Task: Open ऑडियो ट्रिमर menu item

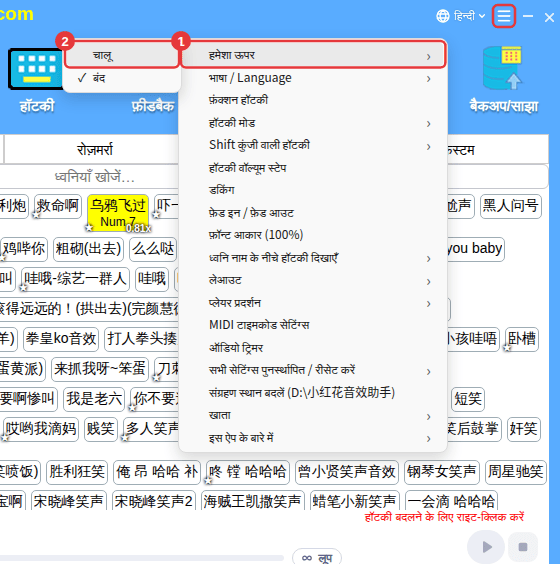Action: tap(313, 348)
